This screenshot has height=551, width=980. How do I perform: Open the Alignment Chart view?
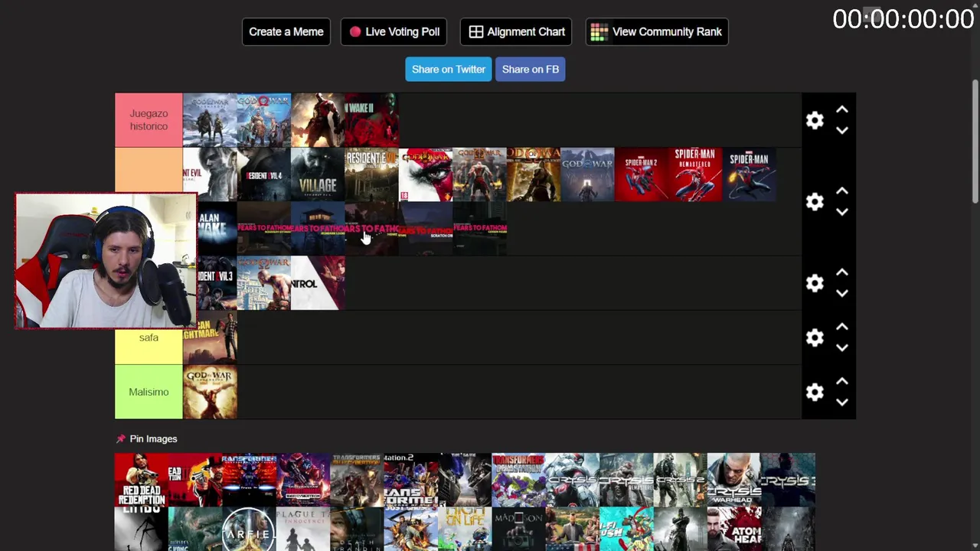point(516,31)
